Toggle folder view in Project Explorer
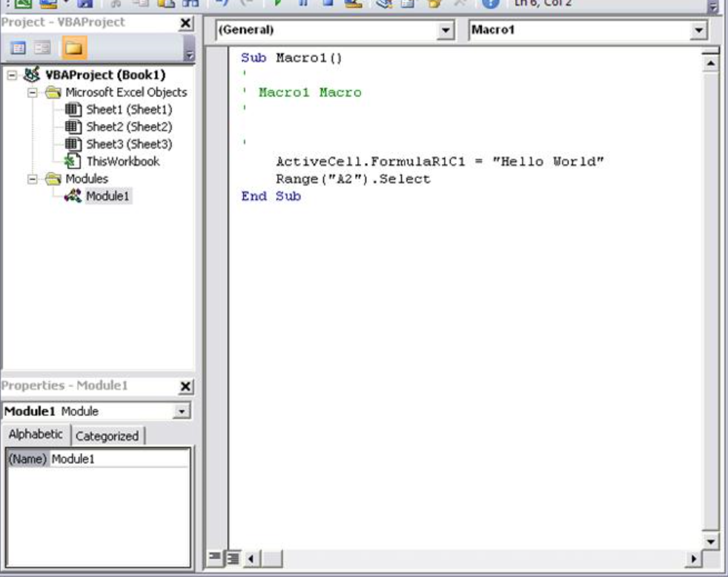This screenshot has width=728, height=579. tap(74, 46)
